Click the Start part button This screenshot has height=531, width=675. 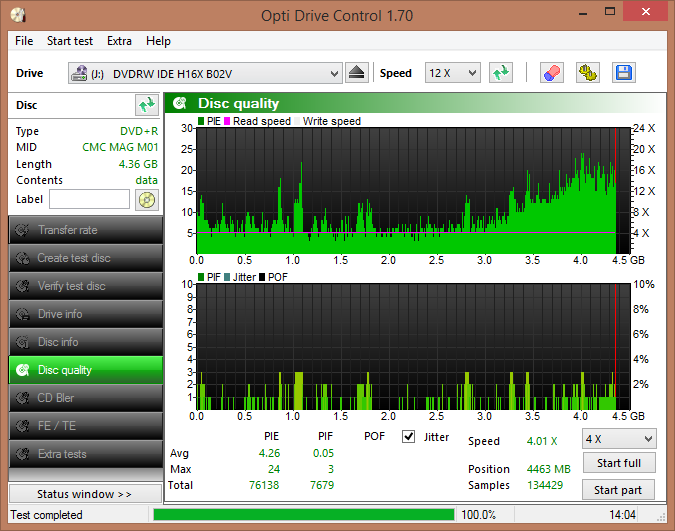pyautogui.click(x=618, y=490)
